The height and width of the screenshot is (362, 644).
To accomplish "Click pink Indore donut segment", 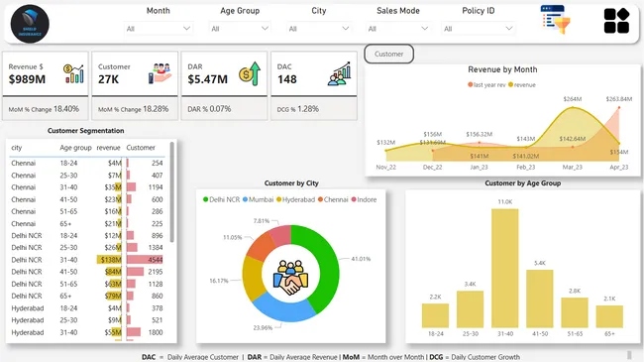I will coord(282,235).
